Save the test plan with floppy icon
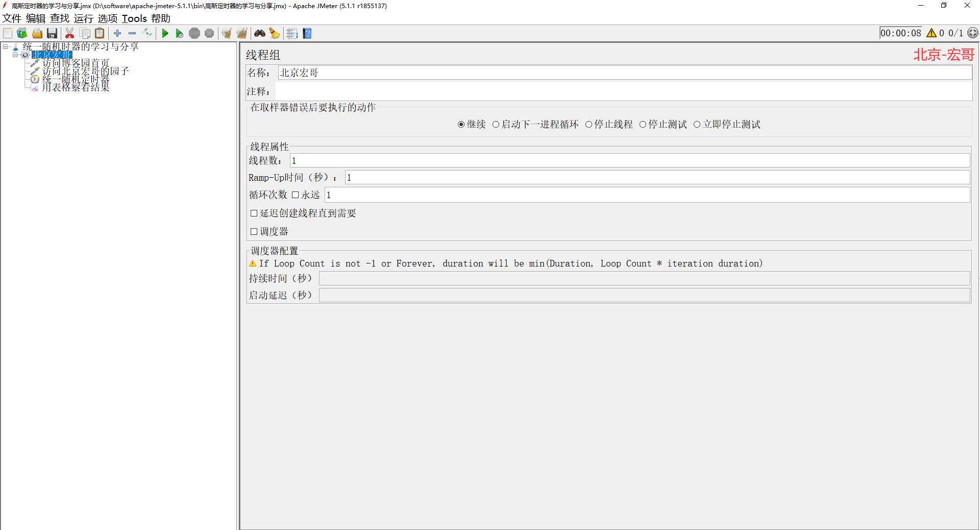The width and height of the screenshot is (980, 530). 52,34
